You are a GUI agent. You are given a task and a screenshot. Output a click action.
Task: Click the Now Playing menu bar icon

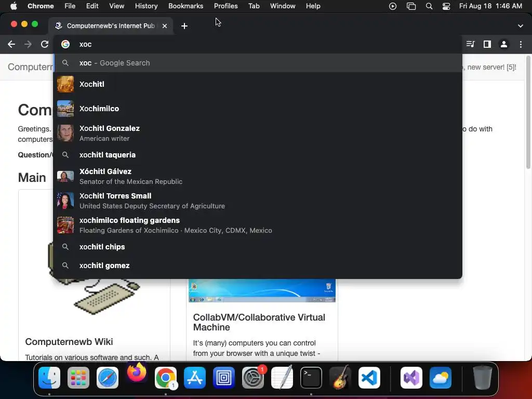point(393,6)
